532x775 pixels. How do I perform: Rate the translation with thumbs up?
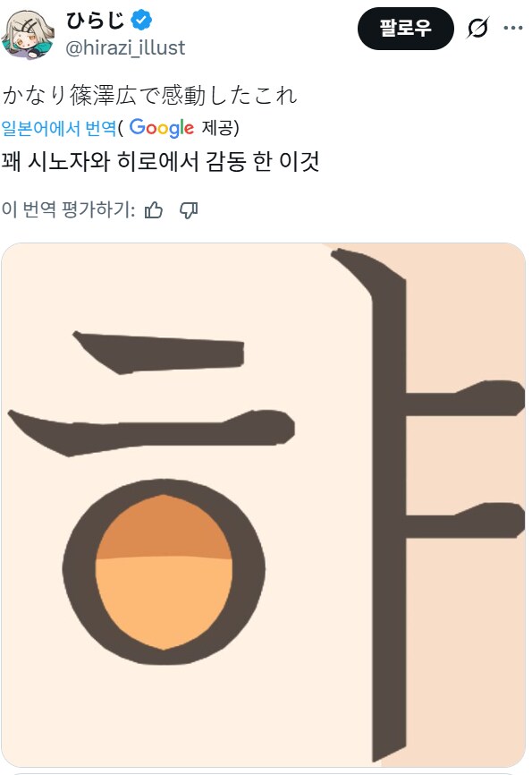pos(154,210)
